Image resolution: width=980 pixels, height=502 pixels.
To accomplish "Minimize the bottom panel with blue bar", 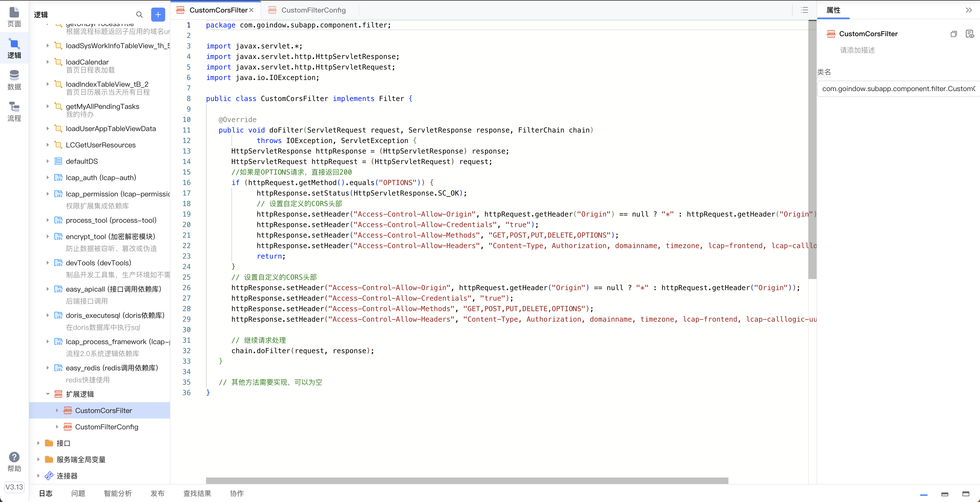I will pyautogui.click(x=924, y=494).
